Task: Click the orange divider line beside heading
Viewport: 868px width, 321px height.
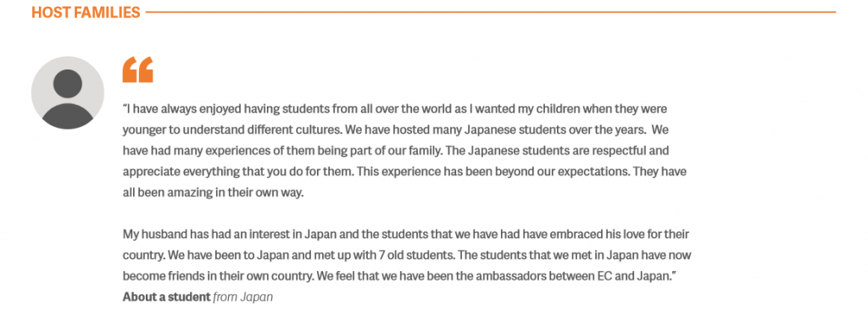Action: (x=491, y=12)
